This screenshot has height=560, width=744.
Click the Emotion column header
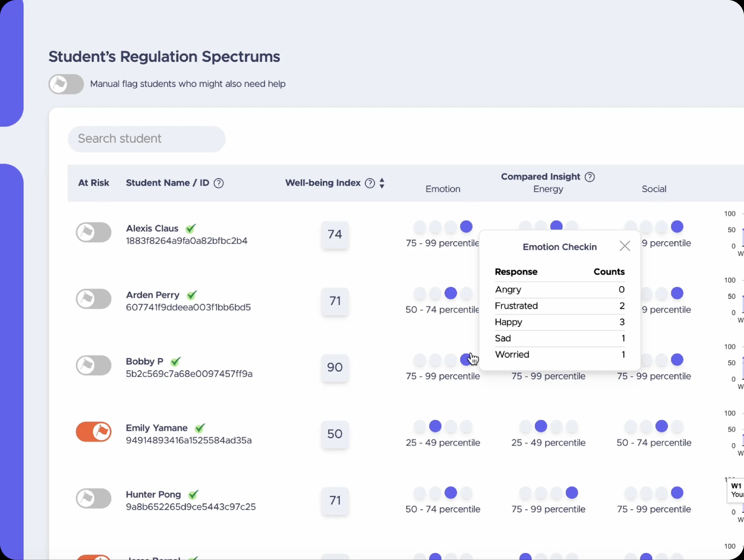tap(443, 189)
